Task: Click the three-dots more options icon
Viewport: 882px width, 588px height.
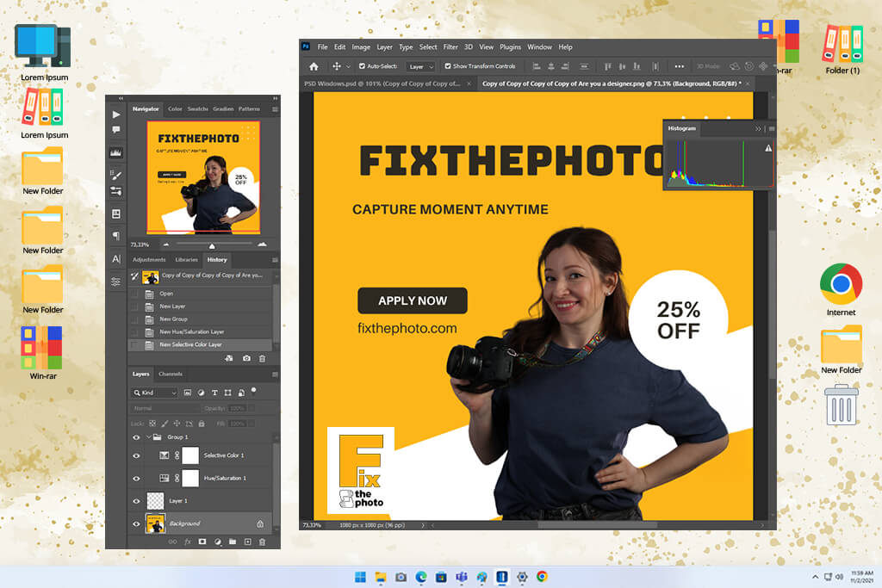Action: coord(680,66)
